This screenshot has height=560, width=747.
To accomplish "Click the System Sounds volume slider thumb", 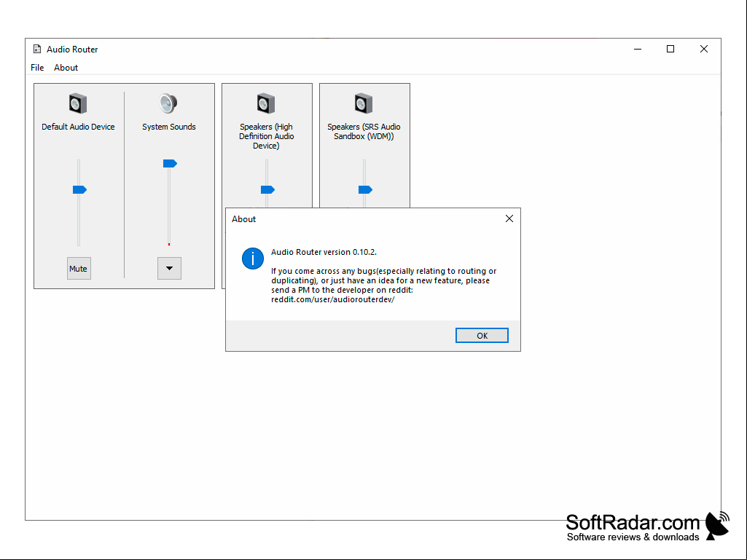I will click(x=170, y=163).
